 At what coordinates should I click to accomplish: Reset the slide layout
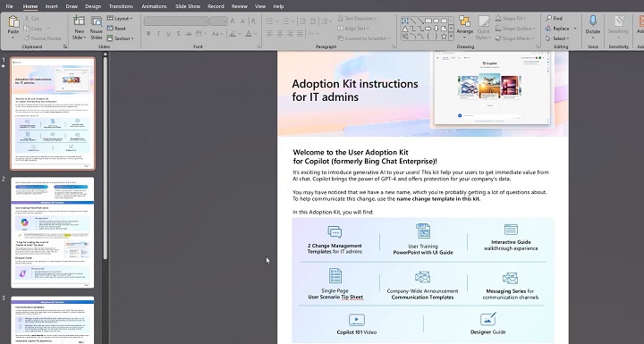point(116,29)
